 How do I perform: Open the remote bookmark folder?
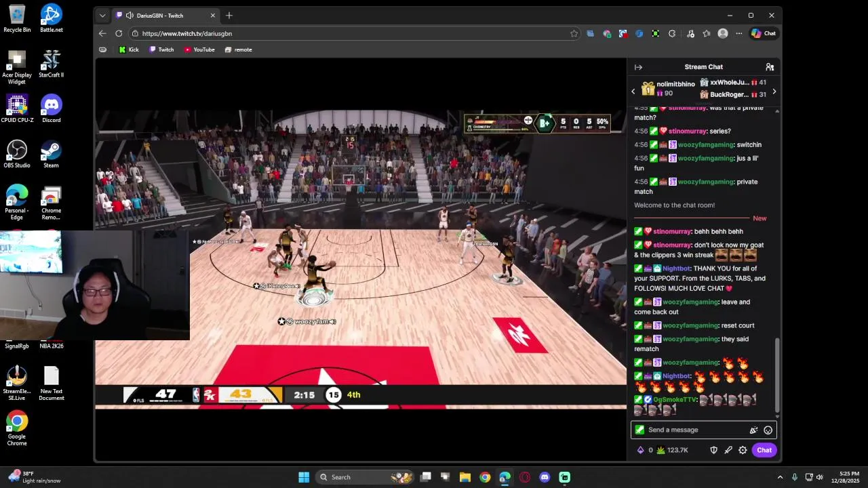tap(238, 49)
